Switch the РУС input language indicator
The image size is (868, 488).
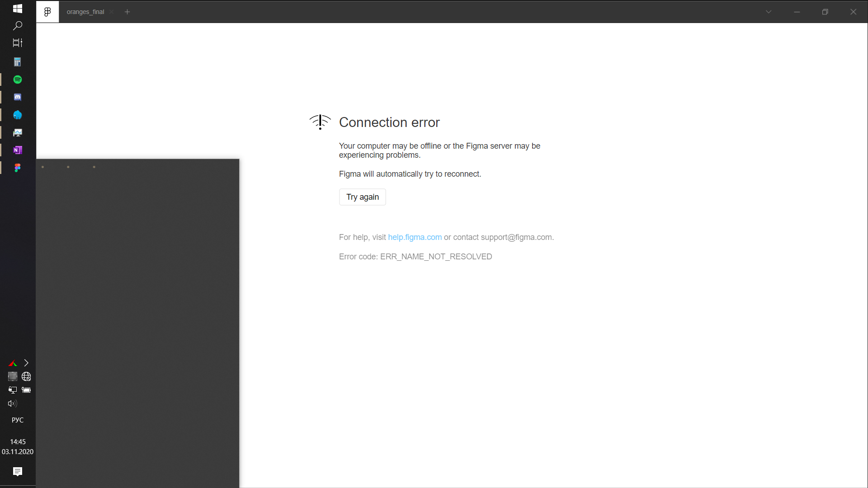(18, 420)
